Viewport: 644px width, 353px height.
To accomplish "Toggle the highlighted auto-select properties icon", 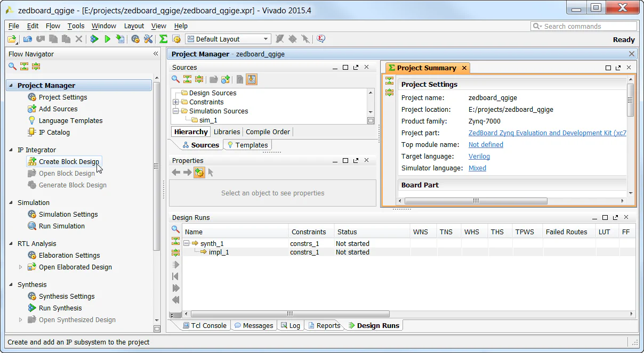I will (x=199, y=172).
